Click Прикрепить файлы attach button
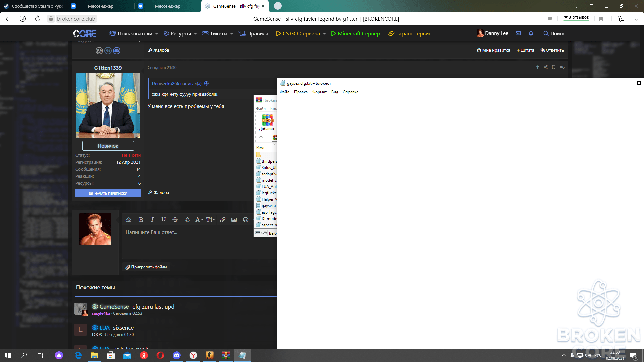Viewport: 644px width, 362px height. (x=146, y=267)
